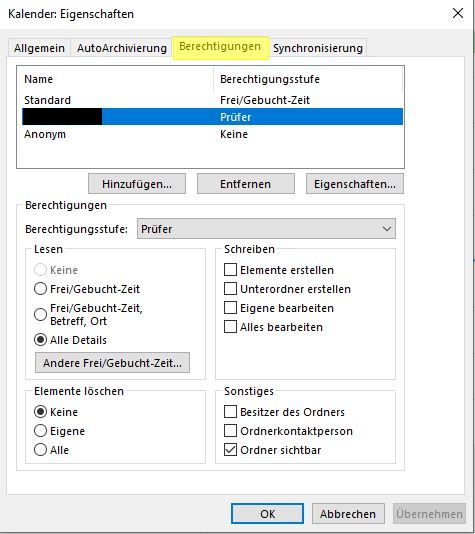Choose the Frei/Gebucht-Zeit read option
Screen dimensions: 475x534
coord(41,289)
